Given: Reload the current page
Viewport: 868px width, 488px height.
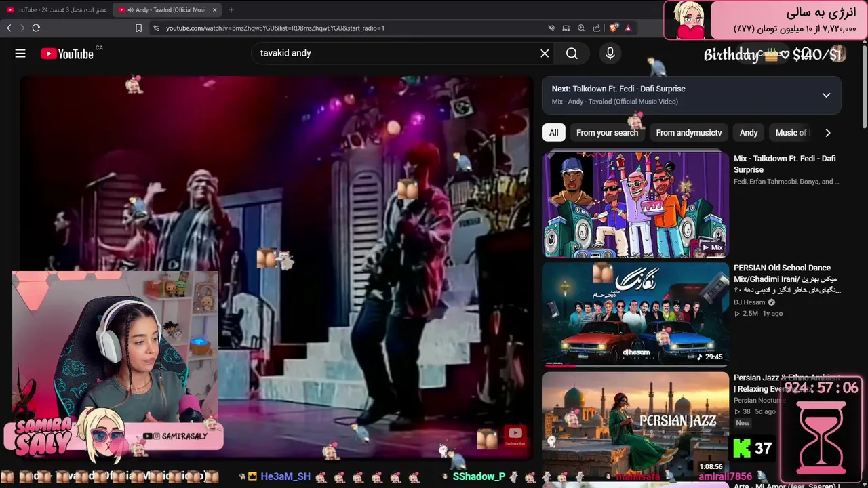Looking at the screenshot, I should click(36, 28).
